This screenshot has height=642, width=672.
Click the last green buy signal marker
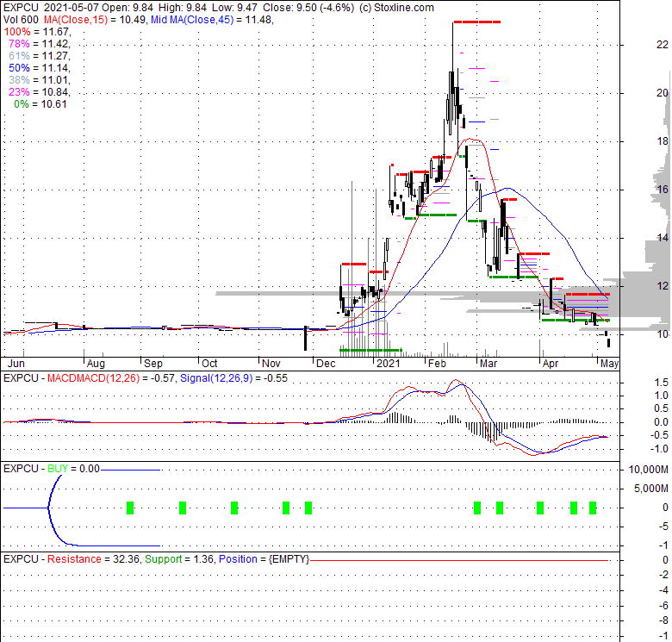[593, 508]
